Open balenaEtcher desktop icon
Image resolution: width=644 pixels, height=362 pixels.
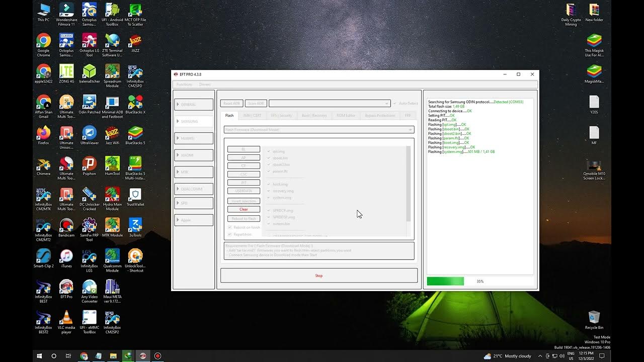[x=89, y=73]
